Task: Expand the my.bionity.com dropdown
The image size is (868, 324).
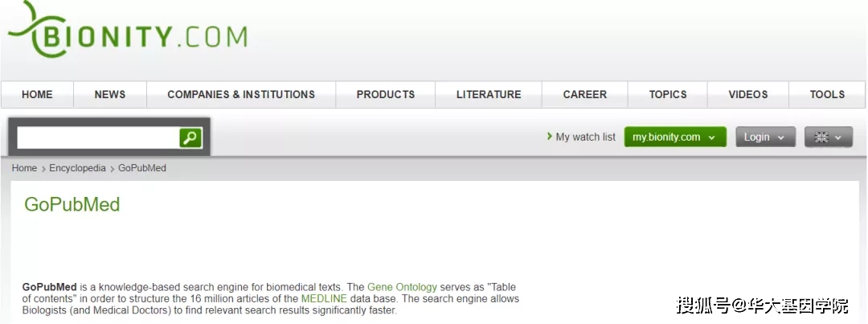Action: pyautogui.click(x=675, y=137)
